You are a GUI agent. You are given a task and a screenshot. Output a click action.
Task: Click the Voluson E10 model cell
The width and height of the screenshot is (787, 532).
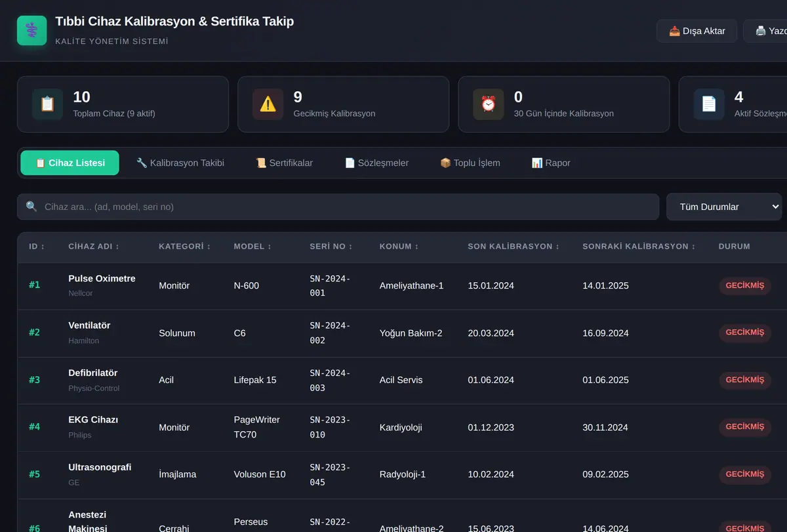point(260,474)
